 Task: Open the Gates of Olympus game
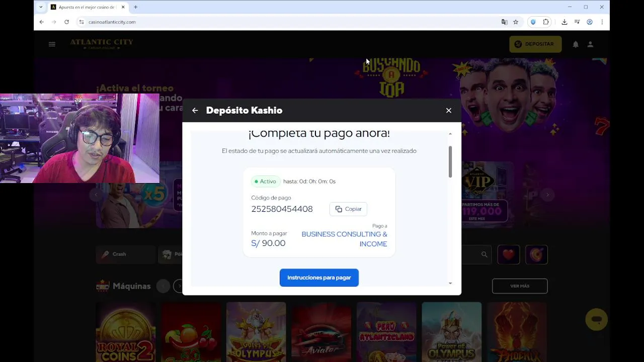[x=256, y=332]
